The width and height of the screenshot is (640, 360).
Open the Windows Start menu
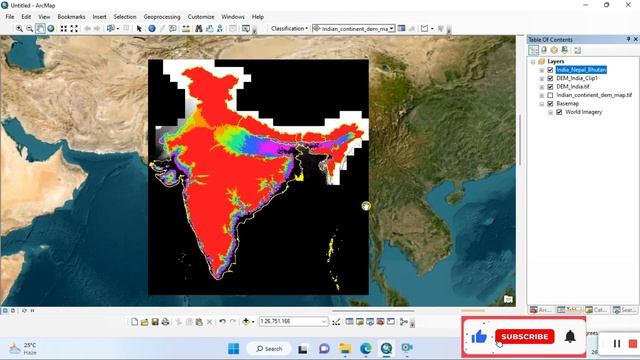pos(234,349)
